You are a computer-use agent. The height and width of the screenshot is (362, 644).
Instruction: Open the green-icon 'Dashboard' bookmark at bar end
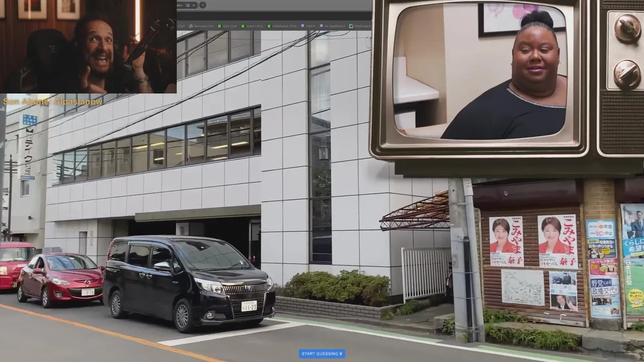click(x=360, y=26)
